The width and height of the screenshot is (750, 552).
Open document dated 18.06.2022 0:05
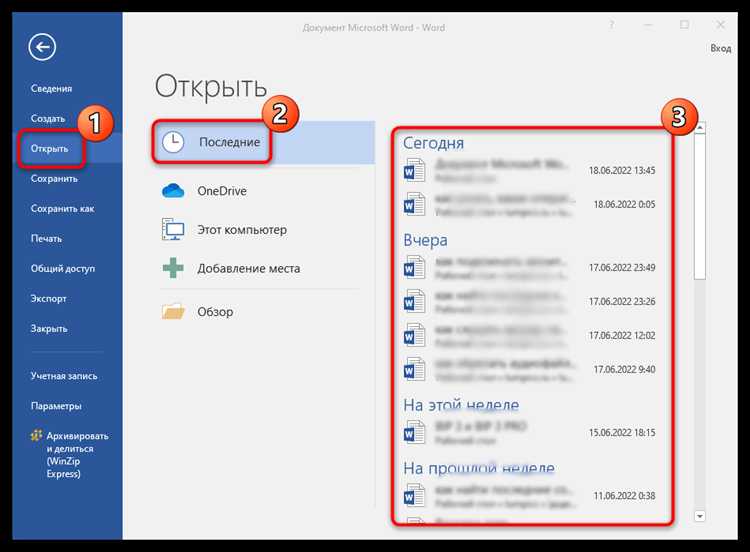click(529, 204)
